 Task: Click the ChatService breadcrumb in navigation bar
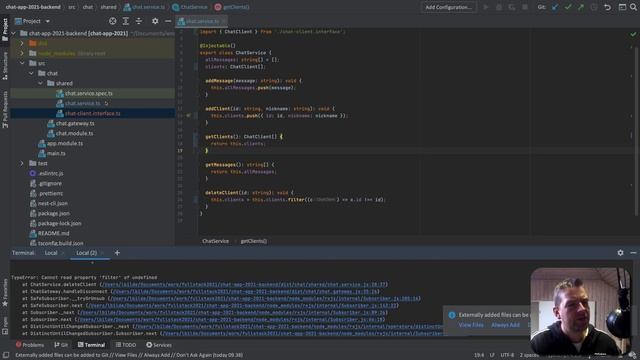click(x=190, y=7)
